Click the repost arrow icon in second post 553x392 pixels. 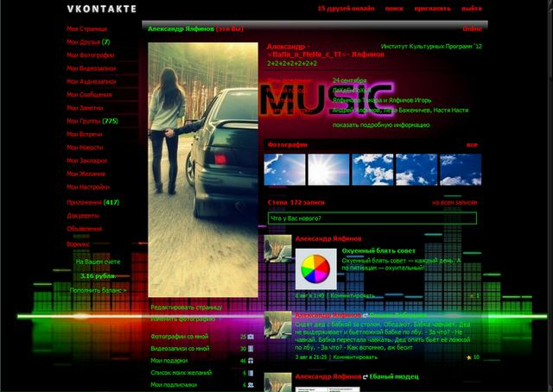point(366,316)
